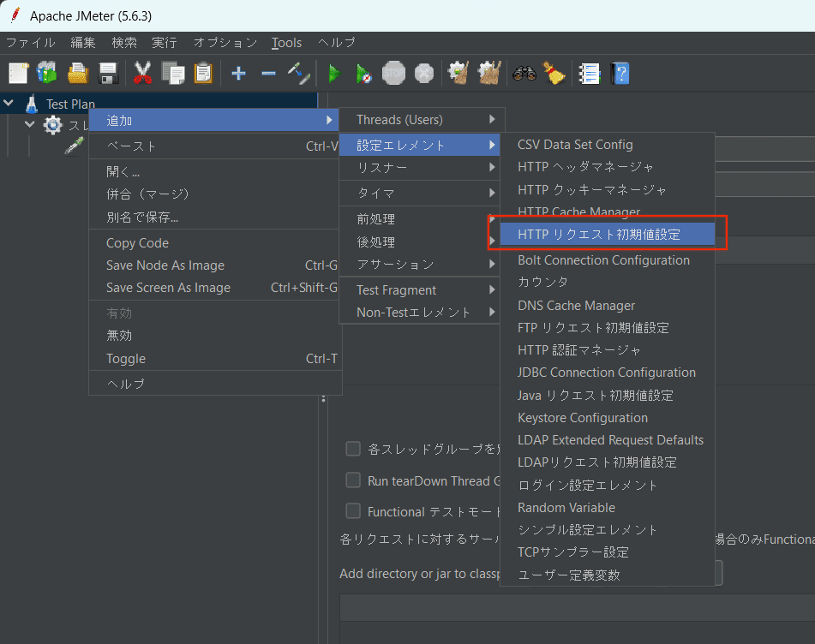Click the minus Collapse All icon

pyautogui.click(x=269, y=74)
